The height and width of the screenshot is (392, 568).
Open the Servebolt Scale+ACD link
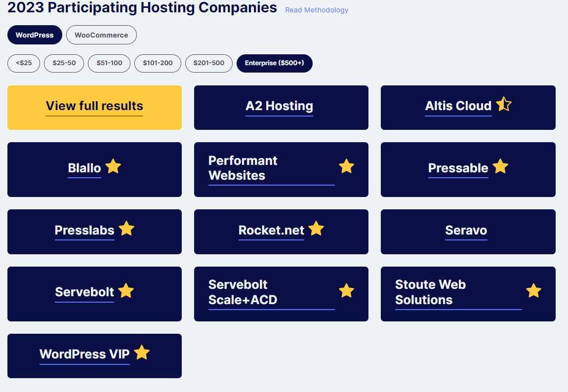coord(272,293)
